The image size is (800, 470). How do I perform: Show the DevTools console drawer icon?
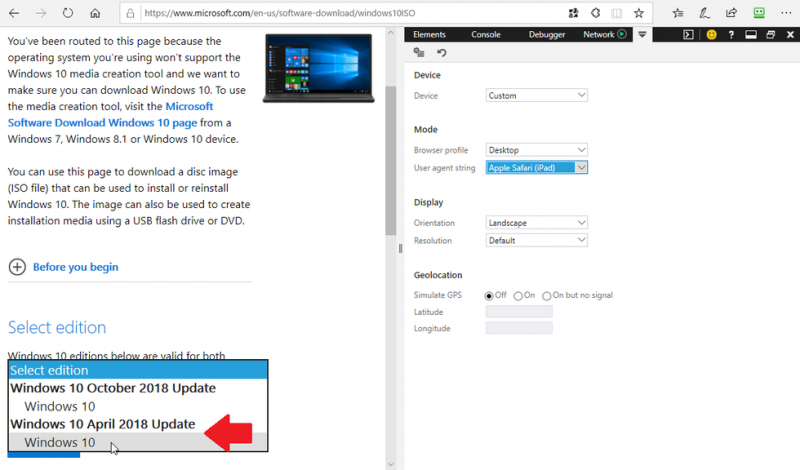688,35
